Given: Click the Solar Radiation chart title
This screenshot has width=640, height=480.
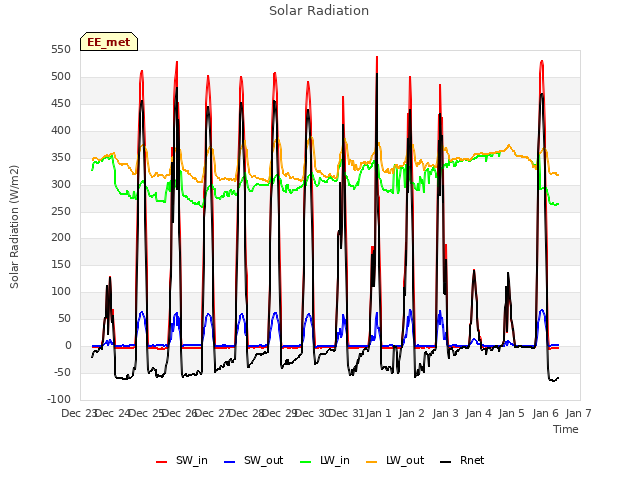Looking at the screenshot, I should (x=319, y=11).
